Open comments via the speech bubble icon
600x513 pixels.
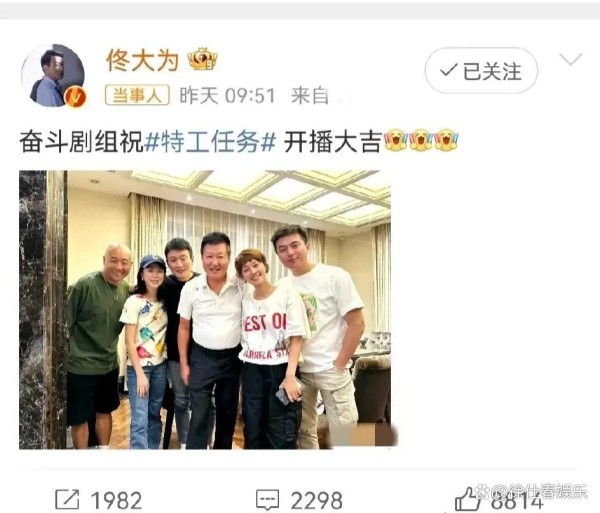tap(267, 500)
